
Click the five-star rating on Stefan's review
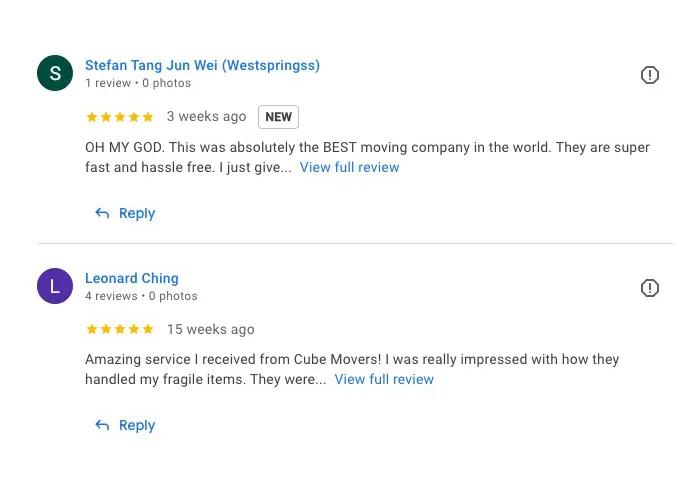coord(120,117)
